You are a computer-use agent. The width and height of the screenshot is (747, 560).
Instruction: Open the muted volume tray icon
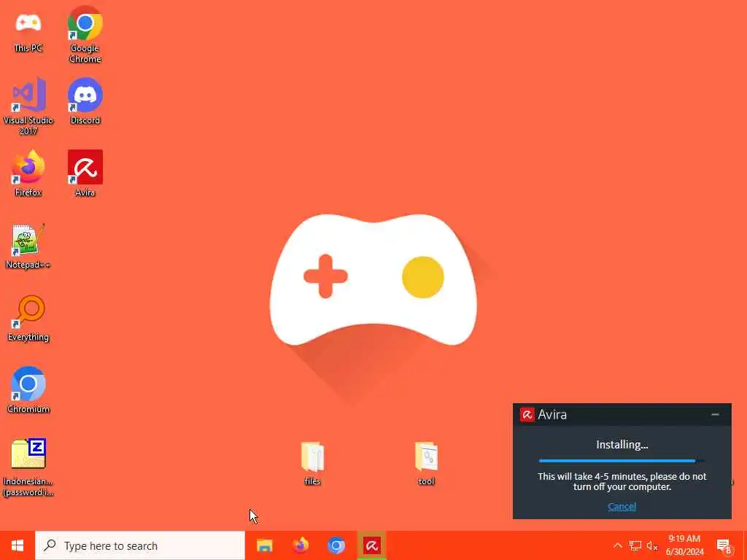point(652,545)
